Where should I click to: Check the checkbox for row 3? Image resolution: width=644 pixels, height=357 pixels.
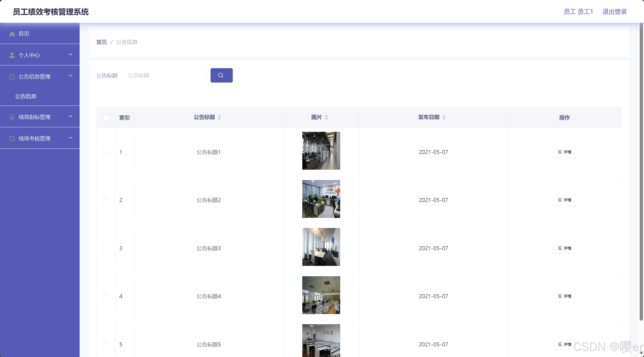coord(105,248)
